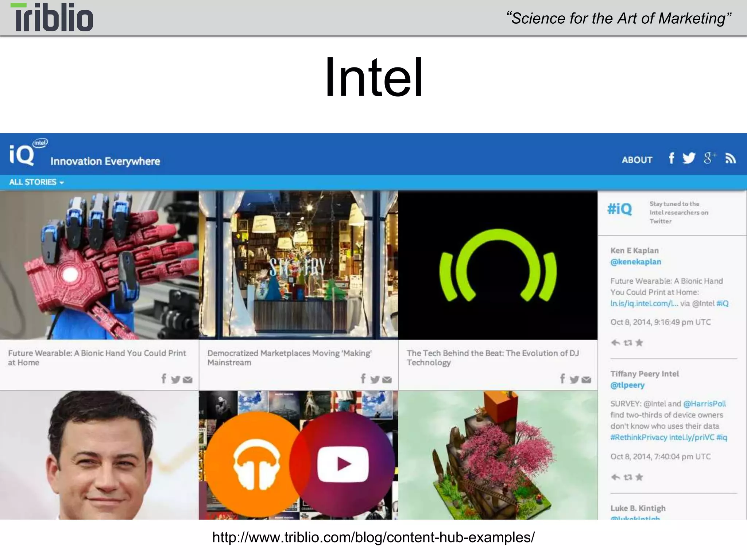The height and width of the screenshot is (560, 747).
Task: Open the ABOUT menu item
Action: 637,160
